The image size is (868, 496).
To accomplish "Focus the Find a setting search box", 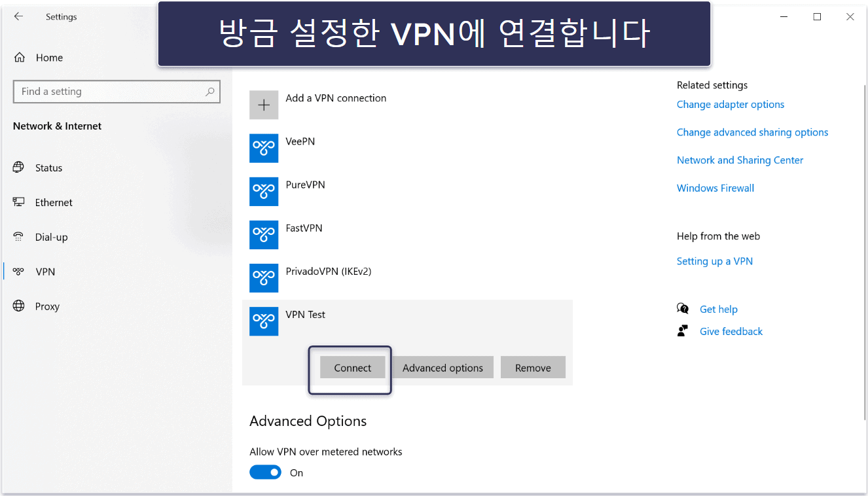I will (x=117, y=92).
